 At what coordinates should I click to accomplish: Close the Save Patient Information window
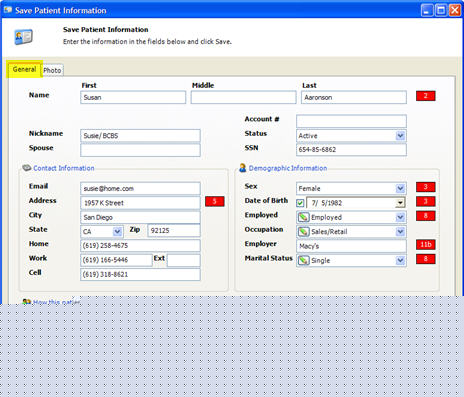pos(455,10)
